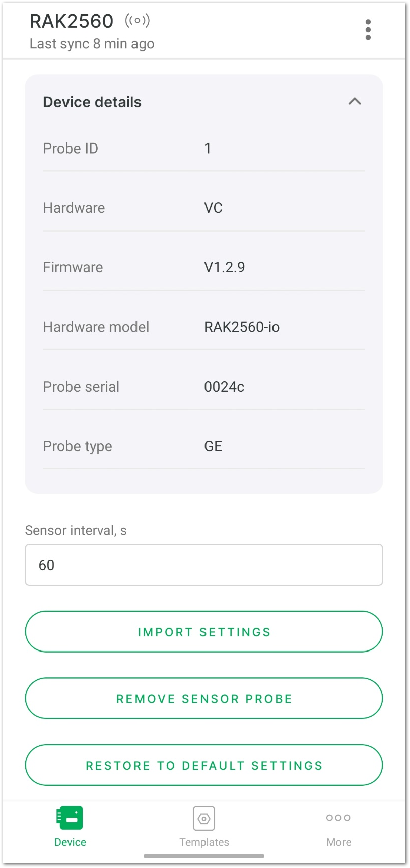
Task: Open the three-dot overflow menu
Action: tap(368, 30)
